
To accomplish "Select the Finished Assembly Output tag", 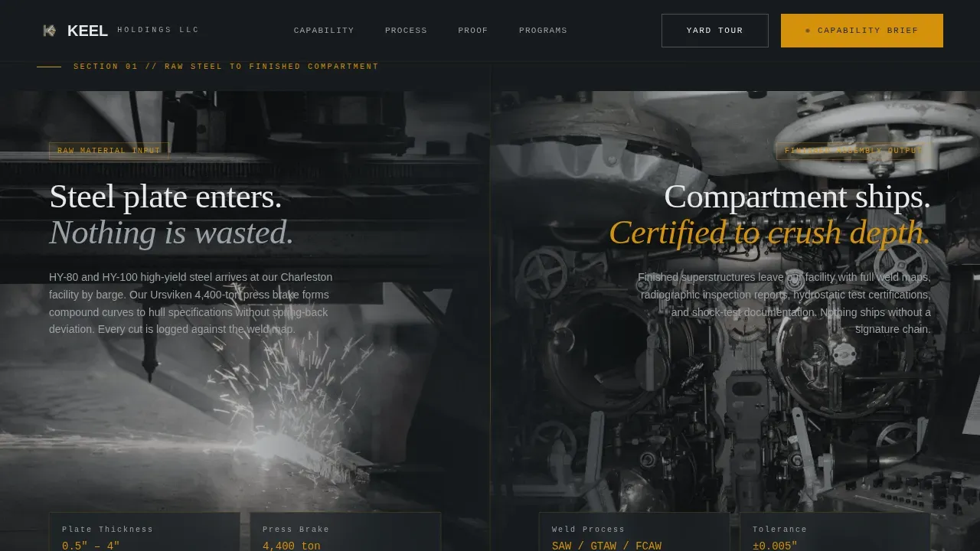I will [x=854, y=151].
